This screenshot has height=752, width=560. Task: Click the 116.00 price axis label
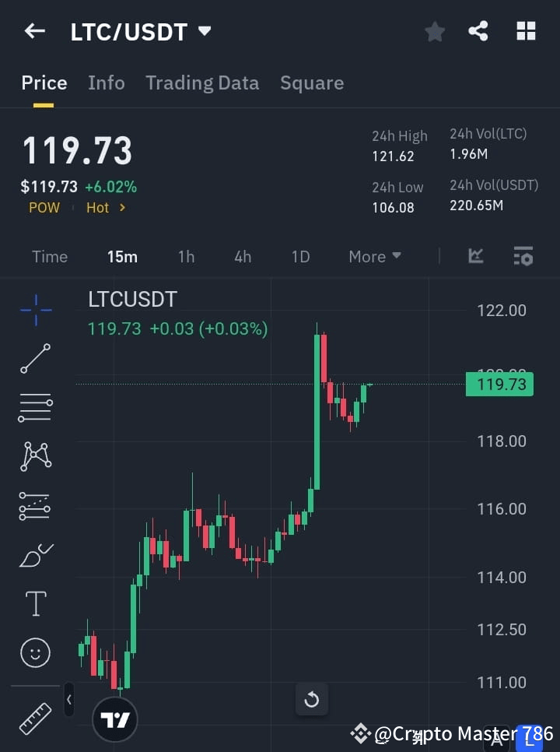(502, 509)
